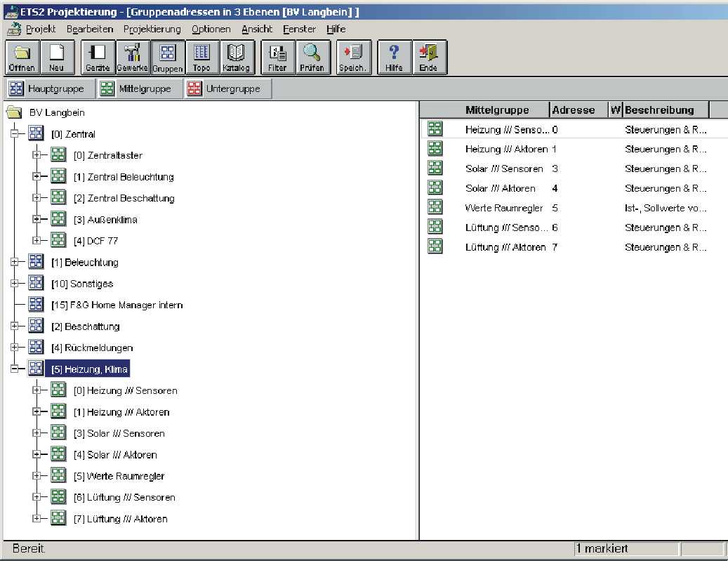728x561 pixels.
Task: Expand the [1] Beleuchtung main group
Action: [x=14, y=263]
